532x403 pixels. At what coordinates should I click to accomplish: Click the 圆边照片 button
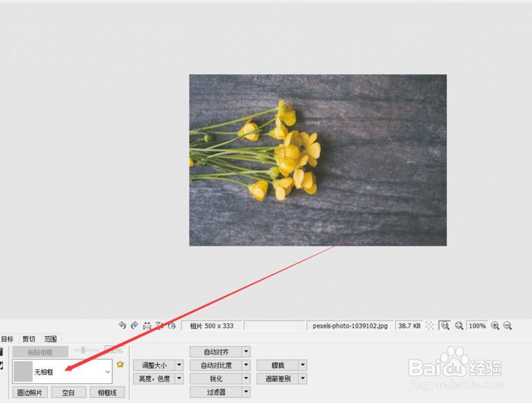[30, 392]
